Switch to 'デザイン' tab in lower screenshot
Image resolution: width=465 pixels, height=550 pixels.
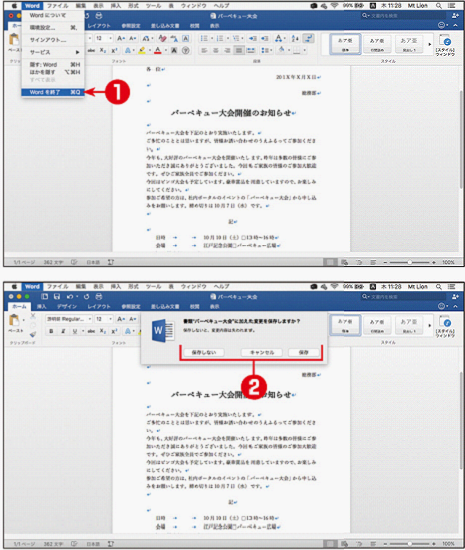(67, 306)
